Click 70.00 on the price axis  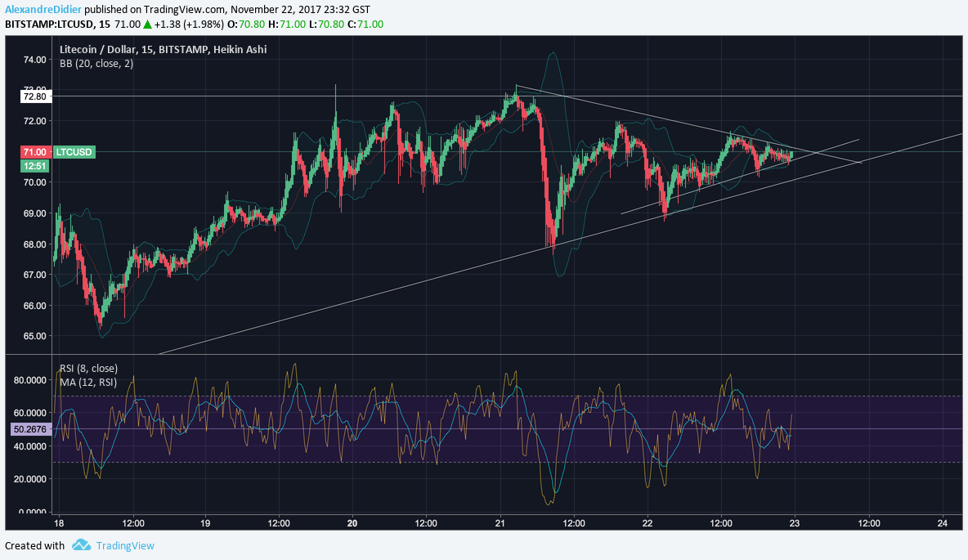pyautogui.click(x=34, y=182)
